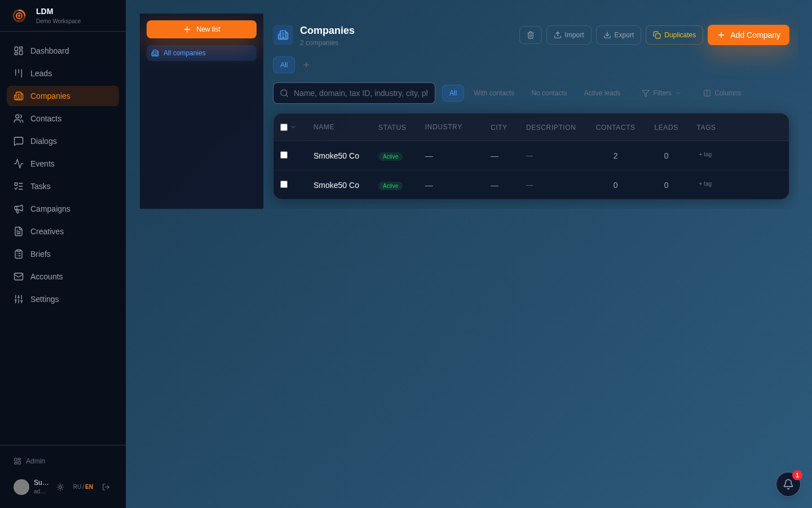Open notifications bell
The image size is (812, 508).
pos(788,484)
